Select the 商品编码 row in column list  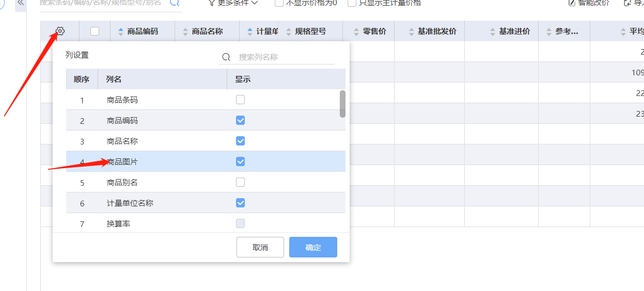[x=122, y=121]
